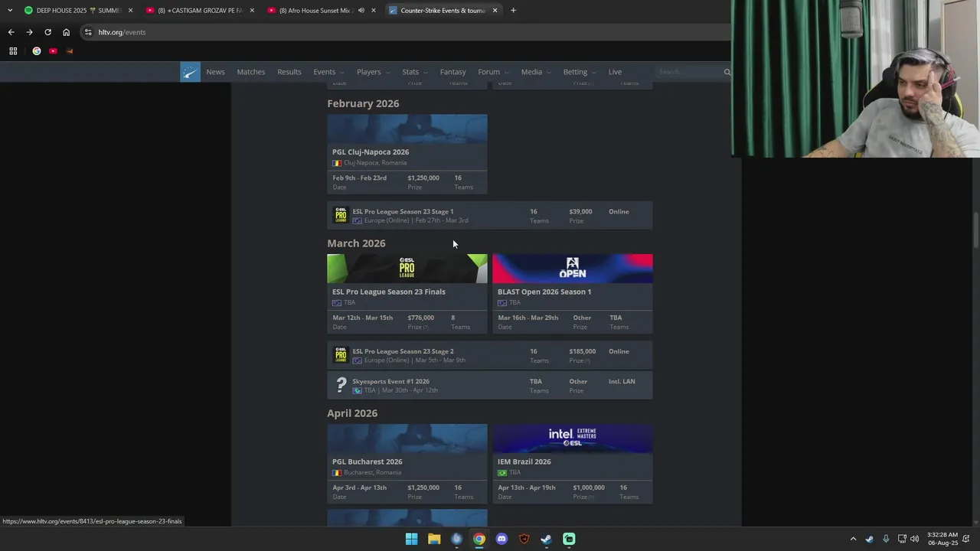Open Steam from the taskbar
The width and height of the screenshot is (980, 551).
[546, 539]
